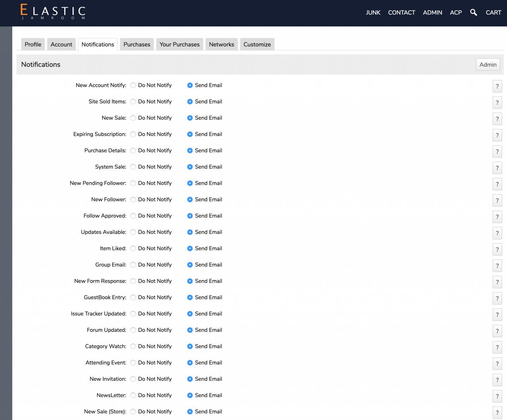This screenshot has width=507, height=420.
Task: Click the Admin button in Notifications header
Action: click(488, 65)
